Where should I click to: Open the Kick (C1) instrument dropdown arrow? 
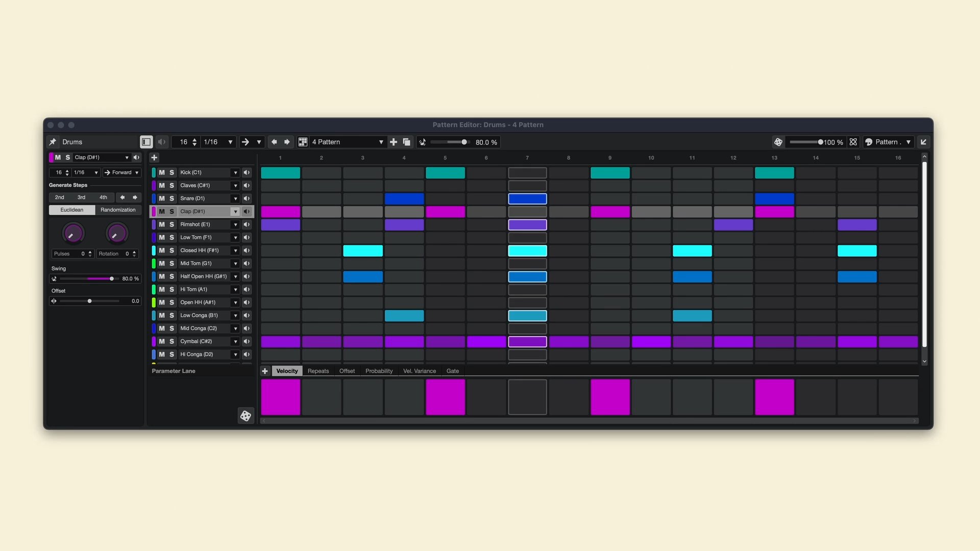coord(235,172)
